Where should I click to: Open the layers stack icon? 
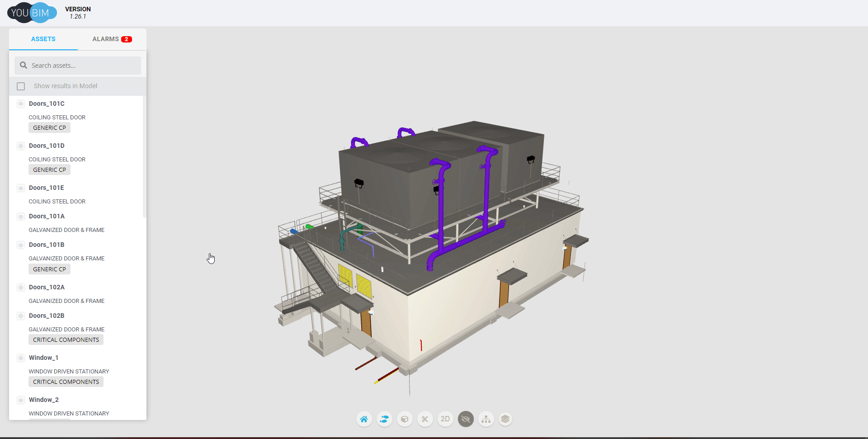(505, 419)
